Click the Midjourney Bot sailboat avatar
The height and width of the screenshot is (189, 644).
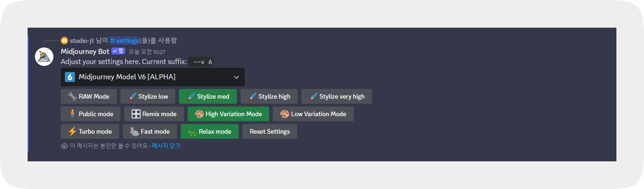coord(44,56)
